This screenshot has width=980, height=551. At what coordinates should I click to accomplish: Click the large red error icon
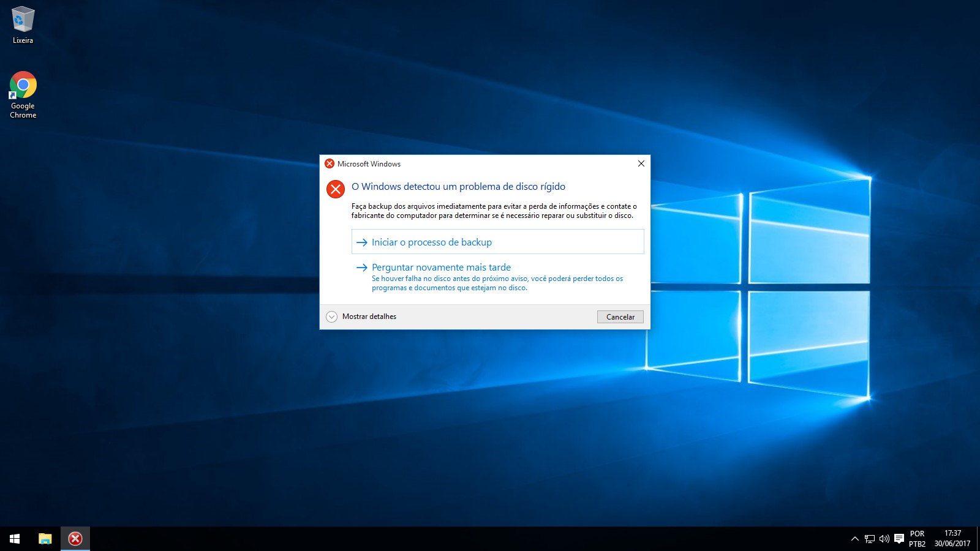pos(336,189)
